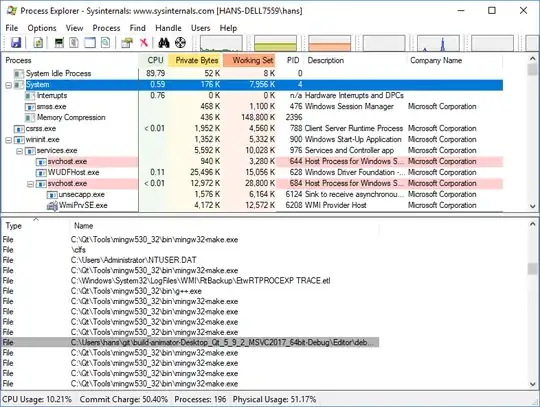The width and height of the screenshot is (540, 407).
Task: Click the yellow commit history mini graph
Action: click(275, 43)
